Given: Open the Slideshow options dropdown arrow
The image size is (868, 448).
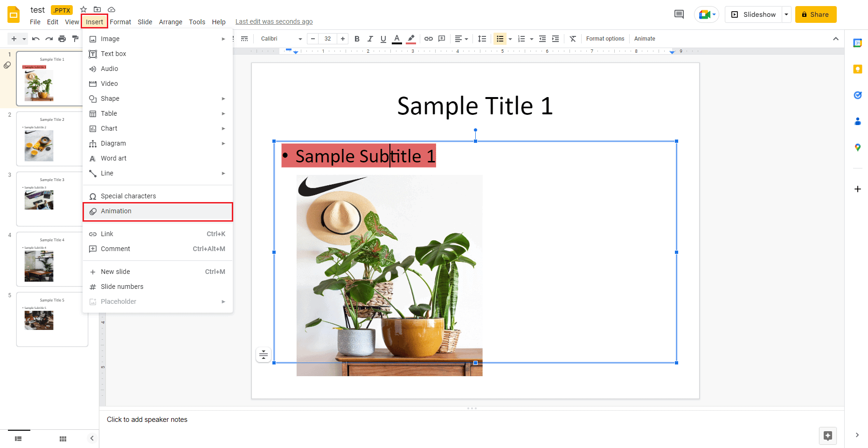Looking at the screenshot, I should click(x=786, y=14).
